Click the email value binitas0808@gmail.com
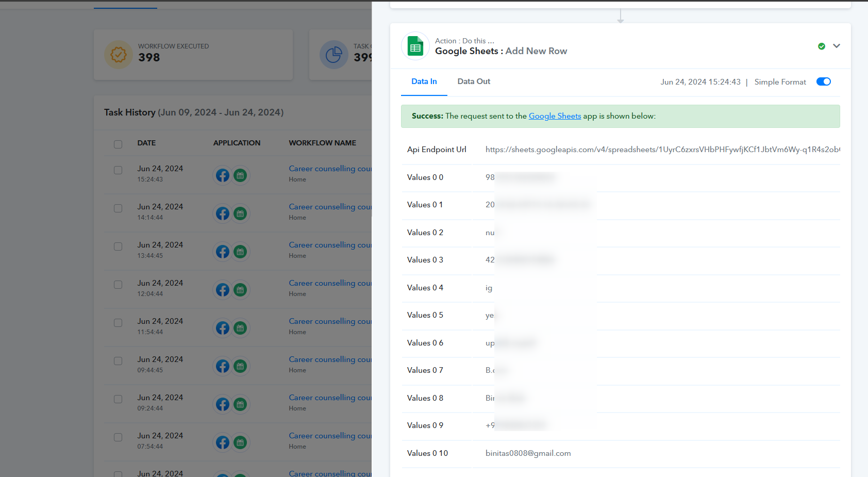Viewport: 868px width, 477px height. point(528,453)
